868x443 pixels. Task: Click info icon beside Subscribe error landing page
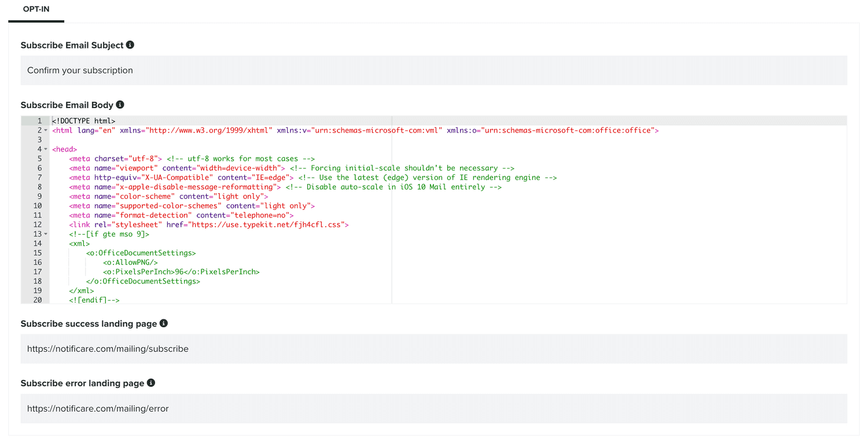[151, 383]
